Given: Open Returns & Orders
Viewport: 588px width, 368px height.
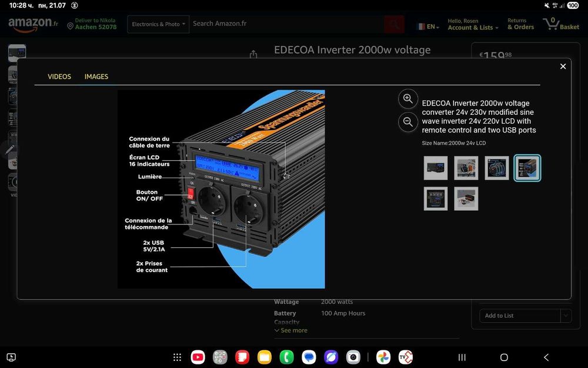Looking at the screenshot, I should click(520, 24).
